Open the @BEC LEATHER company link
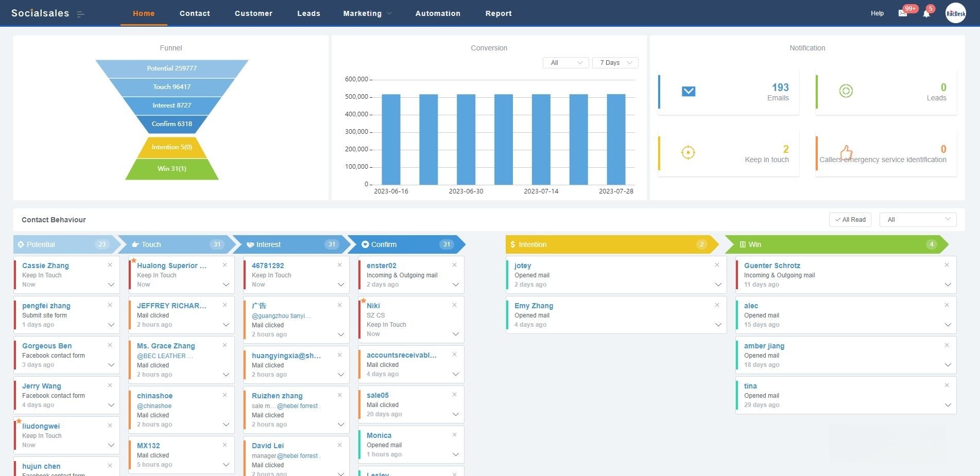 click(165, 356)
